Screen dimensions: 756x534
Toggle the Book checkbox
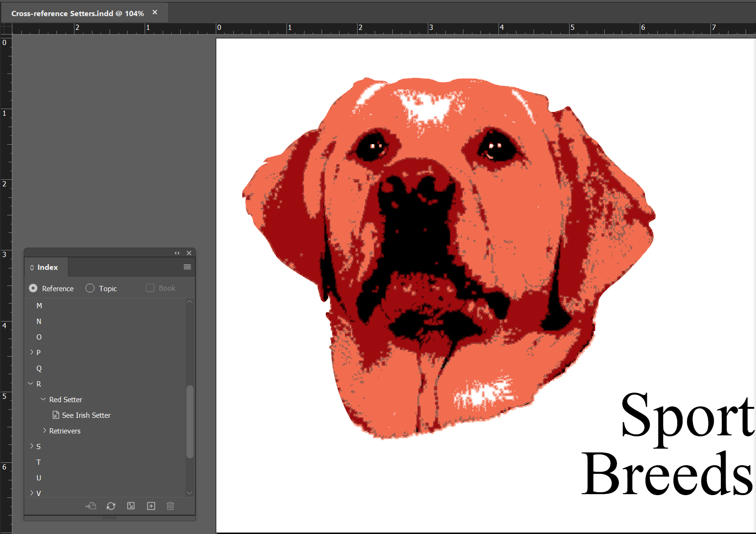click(150, 288)
